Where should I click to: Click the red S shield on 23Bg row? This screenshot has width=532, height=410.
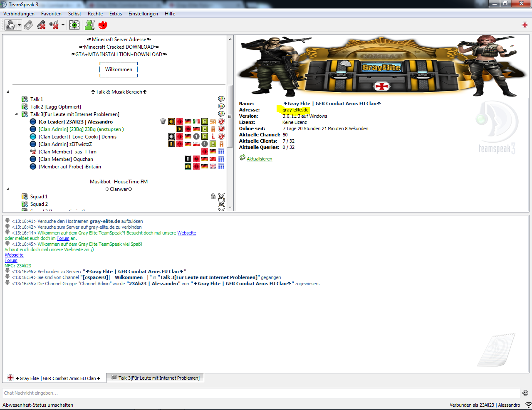(x=221, y=129)
